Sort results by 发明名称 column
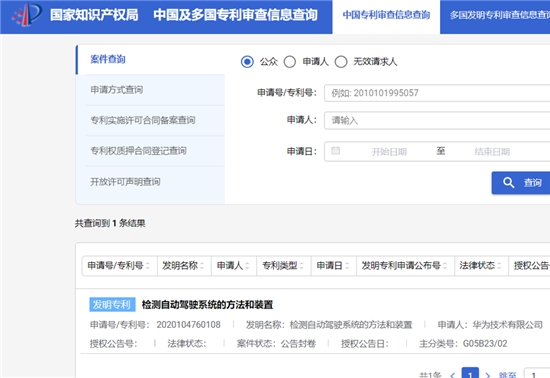The image size is (550, 378). 183,266
